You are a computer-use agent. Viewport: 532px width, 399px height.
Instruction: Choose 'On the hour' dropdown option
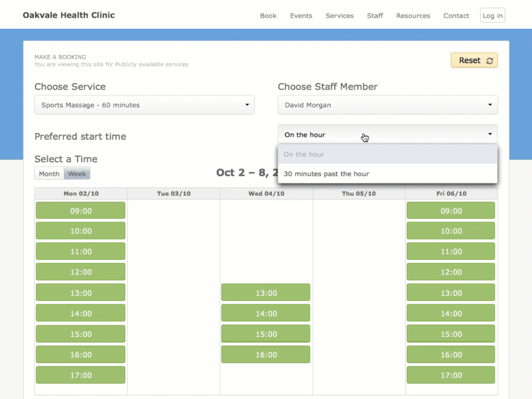387,155
